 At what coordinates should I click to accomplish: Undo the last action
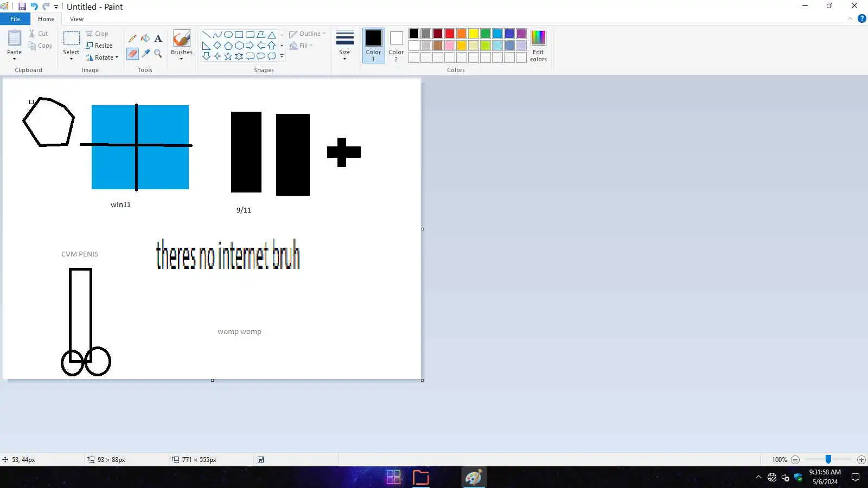(x=34, y=7)
